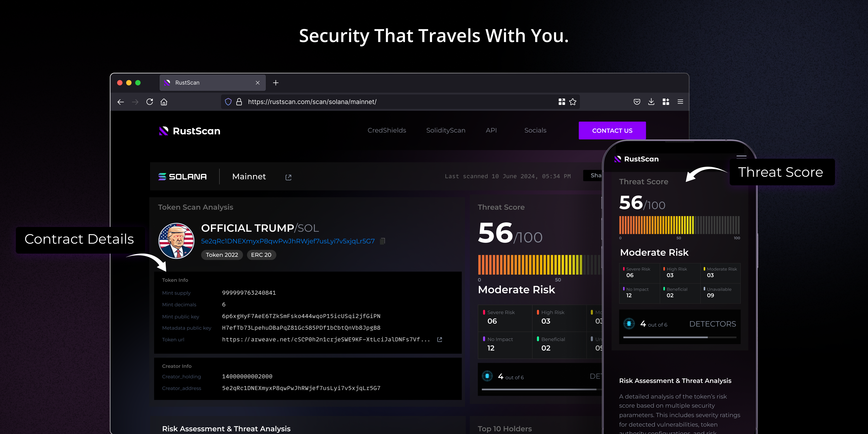
Task: Click the Mainnet network label
Action: click(x=249, y=177)
